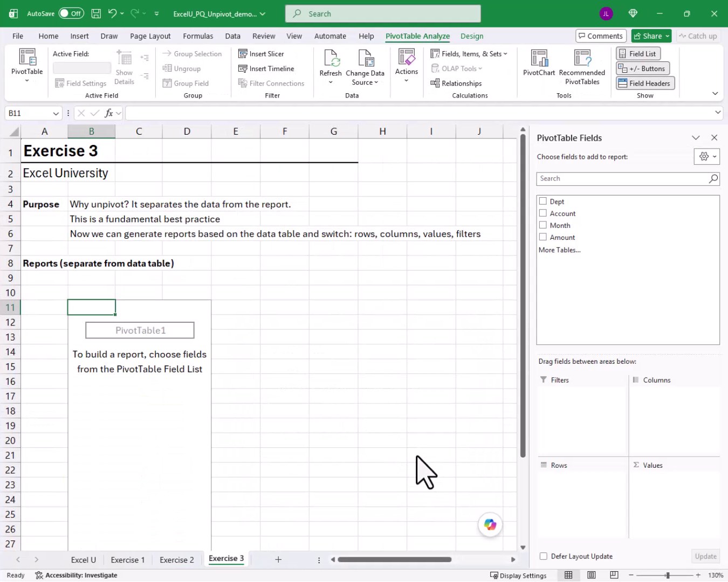
Task: Toggle the Field List button
Action: pyautogui.click(x=638, y=54)
